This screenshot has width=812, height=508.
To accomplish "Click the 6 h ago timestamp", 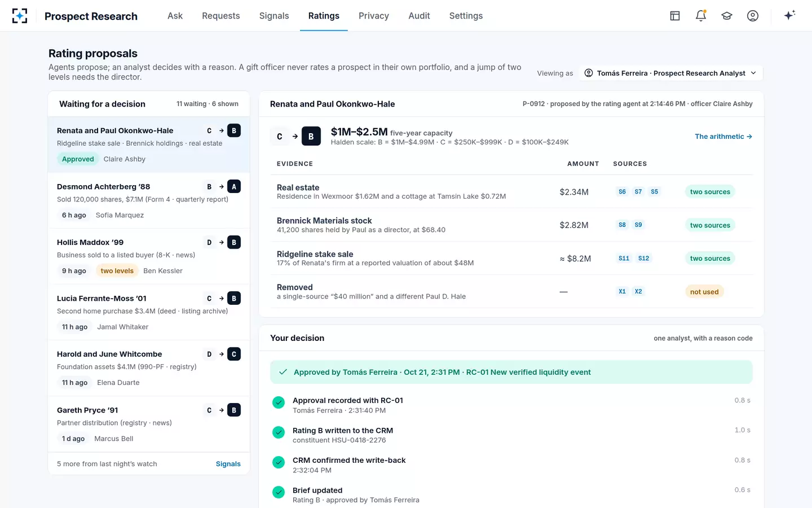I will click(74, 215).
